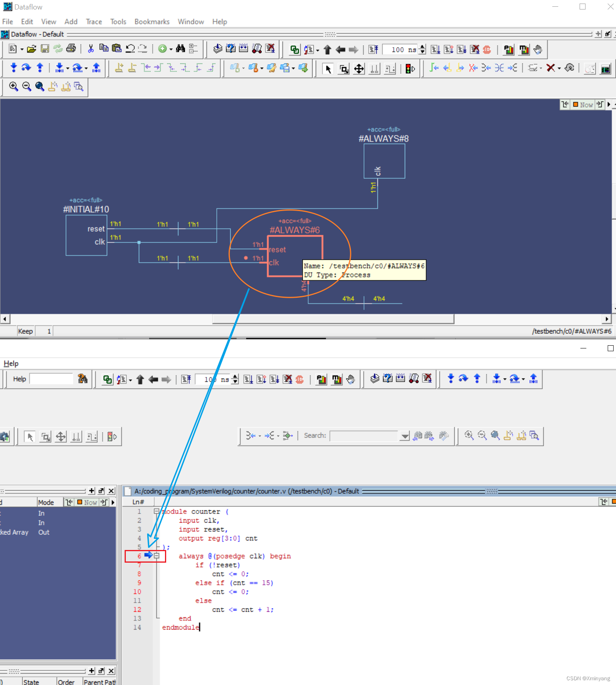Click the Find binoculars icon in the Dataflow toolbar
This screenshot has width=616, height=685.
click(180, 49)
